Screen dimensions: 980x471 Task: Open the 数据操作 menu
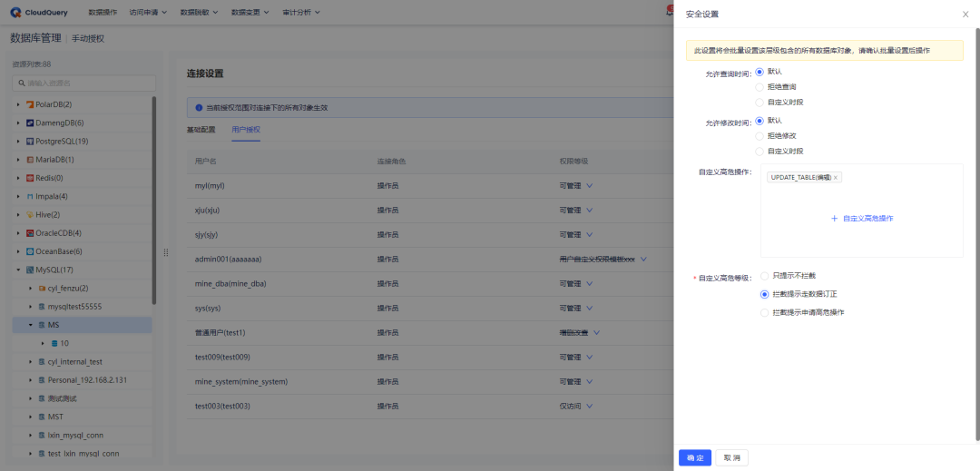click(x=103, y=13)
